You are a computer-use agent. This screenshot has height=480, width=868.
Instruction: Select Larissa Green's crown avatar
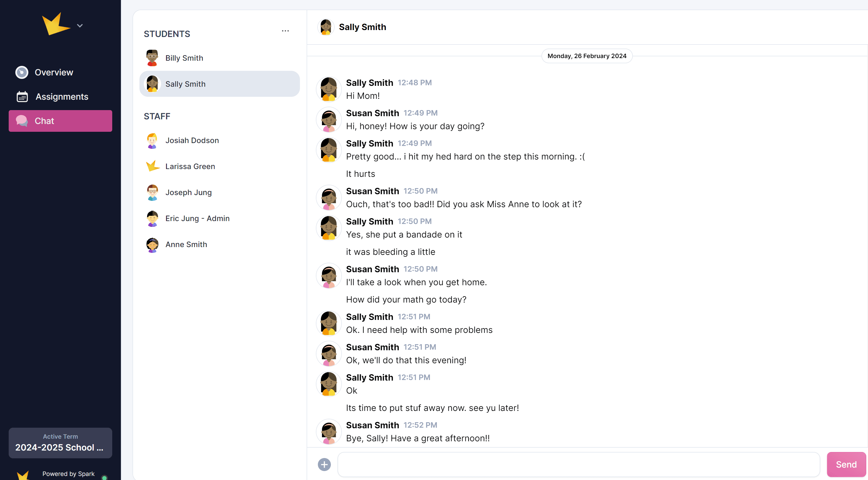[152, 166]
